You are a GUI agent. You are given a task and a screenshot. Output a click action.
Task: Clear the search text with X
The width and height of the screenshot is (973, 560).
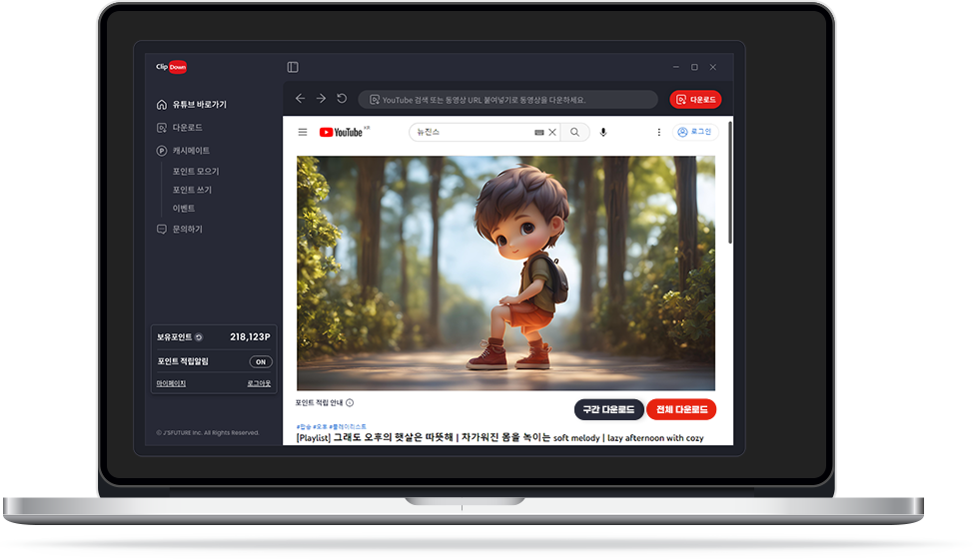552,132
